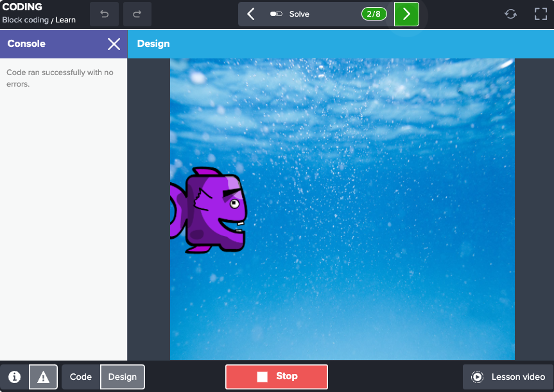The image size is (554, 392).
Task: Click the undo arrow icon
Action: pyautogui.click(x=105, y=13)
